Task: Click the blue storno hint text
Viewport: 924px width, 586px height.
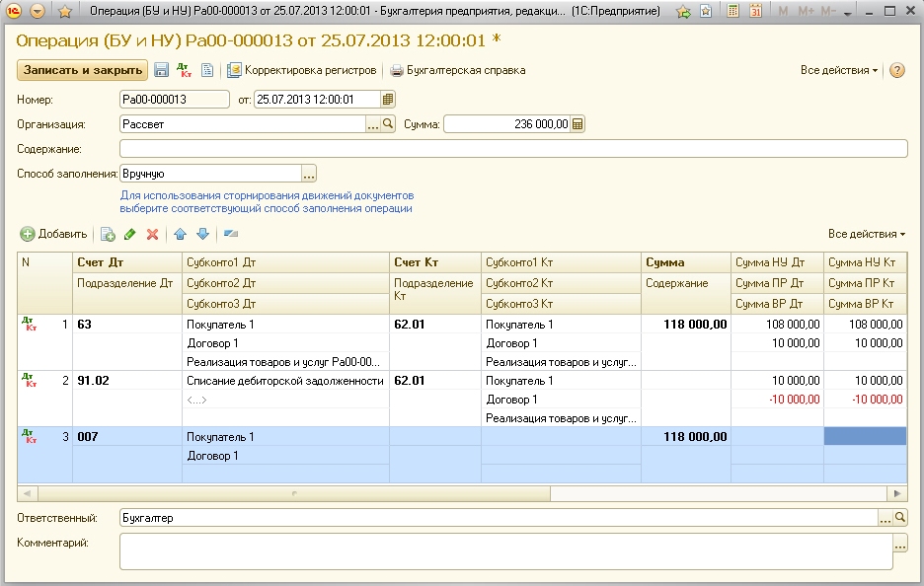Action: tap(267, 202)
